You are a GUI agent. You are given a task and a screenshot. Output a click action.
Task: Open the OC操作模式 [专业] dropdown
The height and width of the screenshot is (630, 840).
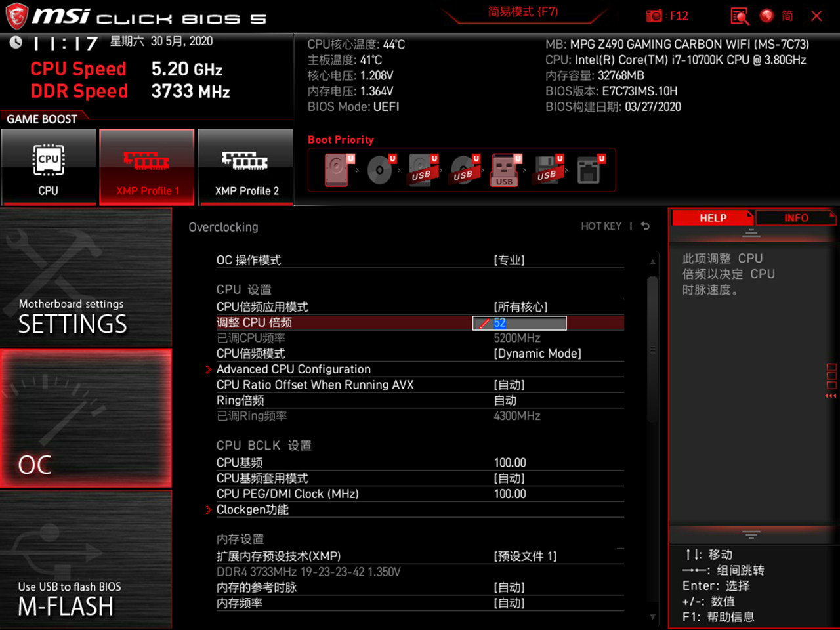pos(510,260)
